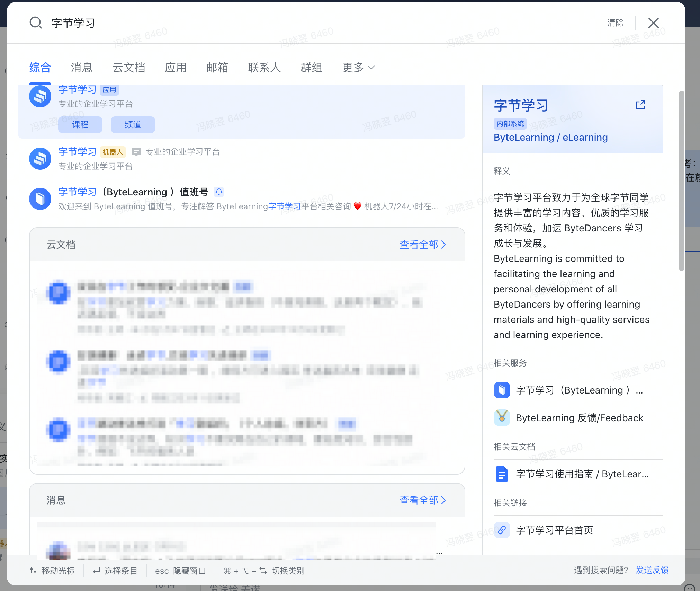Viewport: 700px width, 591px height.
Task: Click the emoji icon in background chat window
Action: [689, 588]
